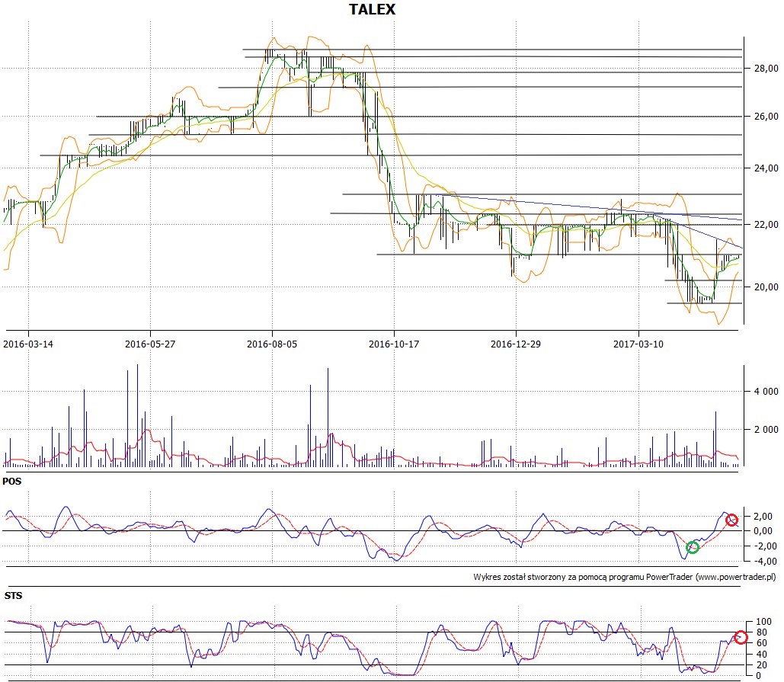The height and width of the screenshot is (682, 784).
Task: Click the 100 label on STS axis
Action: [x=763, y=622]
